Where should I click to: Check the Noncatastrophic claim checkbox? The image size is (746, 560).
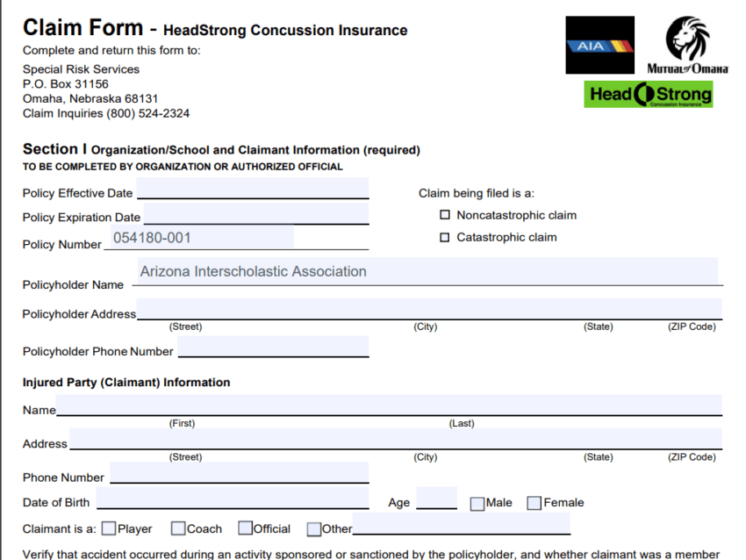444,215
